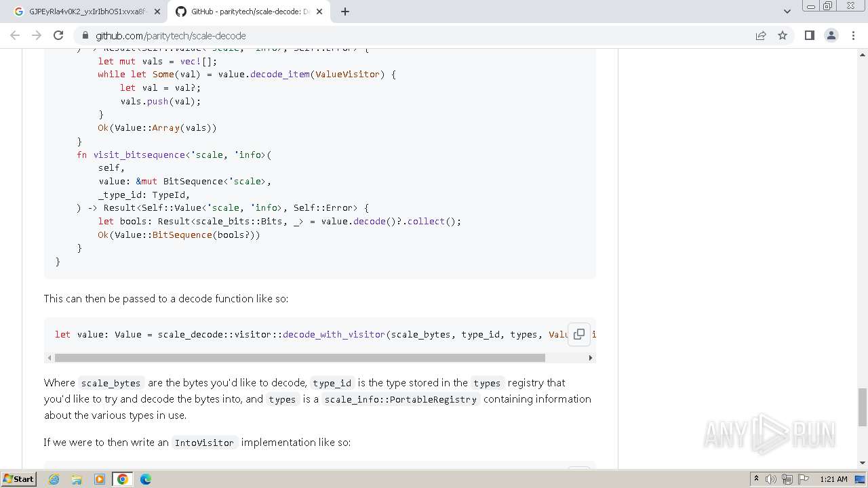Show hidden system tray icons
The image size is (868, 488).
[x=757, y=479]
